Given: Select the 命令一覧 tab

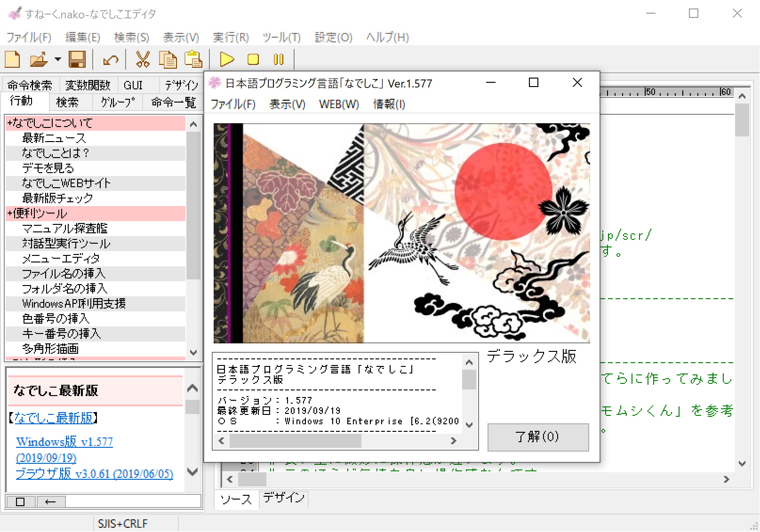Looking at the screenshot, I should coord(173,102).
